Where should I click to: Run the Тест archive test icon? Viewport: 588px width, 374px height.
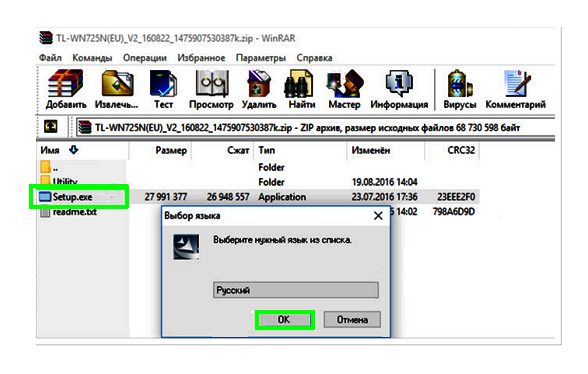[x=163, y=89]
